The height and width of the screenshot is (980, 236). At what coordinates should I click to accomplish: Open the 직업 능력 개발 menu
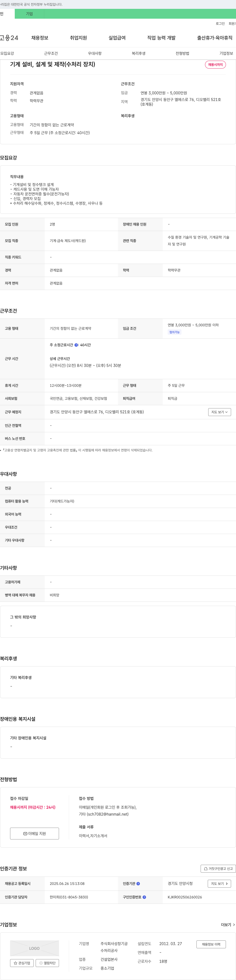click(162, 38)
